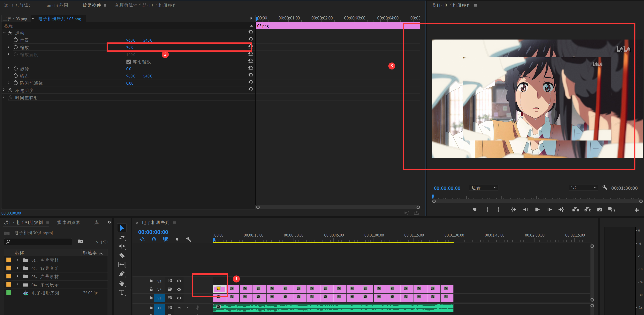Solo the A1 audio track
The width and height of the screenshot is (644, 315).
pos(188,308)
